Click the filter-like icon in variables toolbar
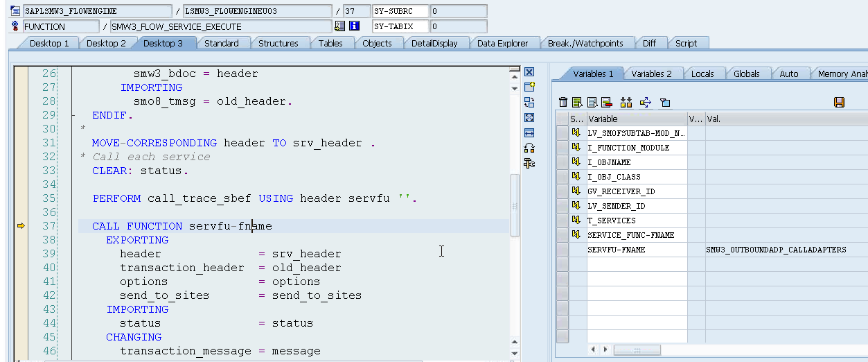Screen dimensions: 868x362 tap(665, 103)
